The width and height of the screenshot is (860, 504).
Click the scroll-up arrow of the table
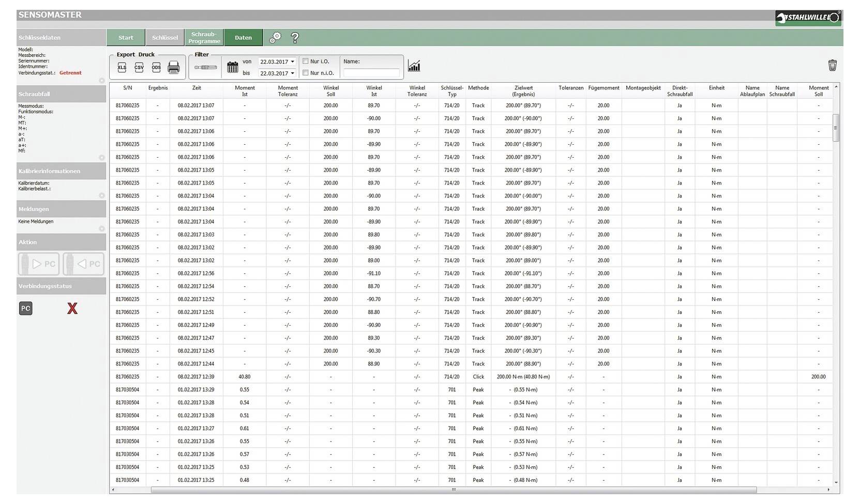coord(836,87)
